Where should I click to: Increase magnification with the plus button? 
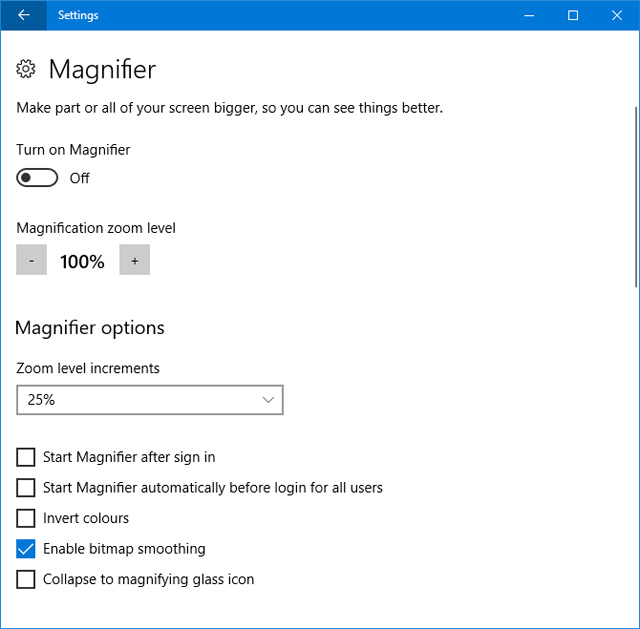pyautogui.click(x=135, y=260)
